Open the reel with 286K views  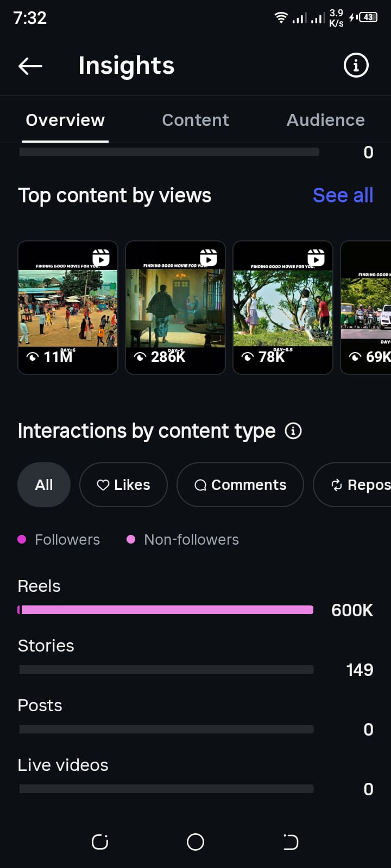coord(175,308)
